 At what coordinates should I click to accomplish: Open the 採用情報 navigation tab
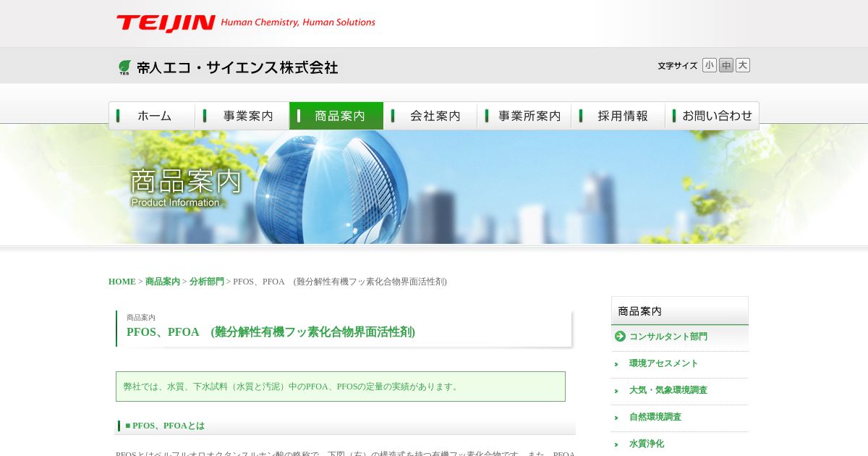(618, 116)
